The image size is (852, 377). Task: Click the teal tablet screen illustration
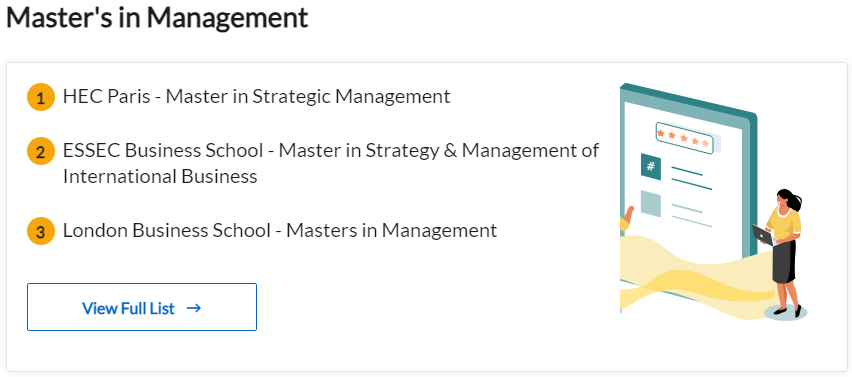[688, 179]
